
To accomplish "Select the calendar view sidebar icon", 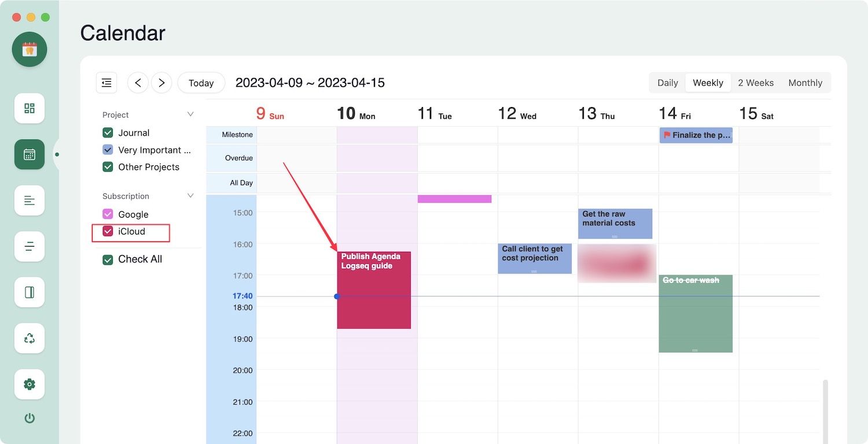I will (x=30, y=155).
